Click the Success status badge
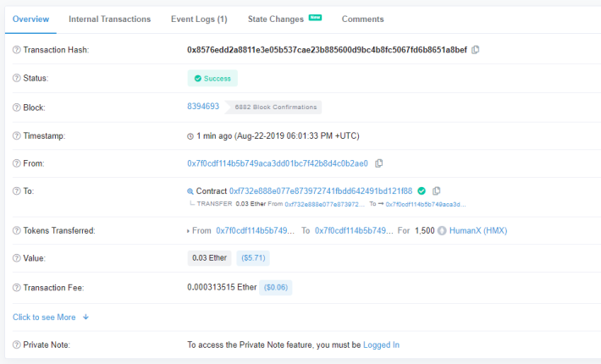The width and height of the screenshot is (601, 364). [212, 78]
